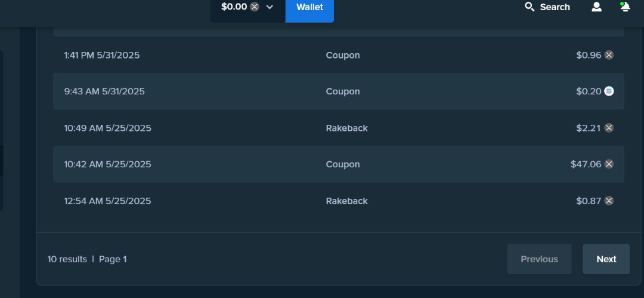Select the 12:54 AM Rakeback transaction row
The image size is (644, 298).
[339, 201]
